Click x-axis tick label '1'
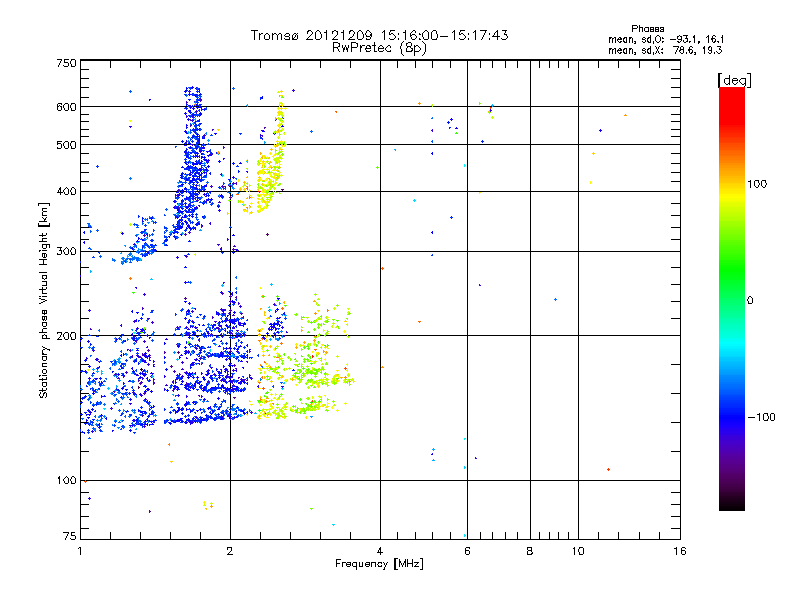The width and height of the screenshot is (800, 600). [80, 551]
